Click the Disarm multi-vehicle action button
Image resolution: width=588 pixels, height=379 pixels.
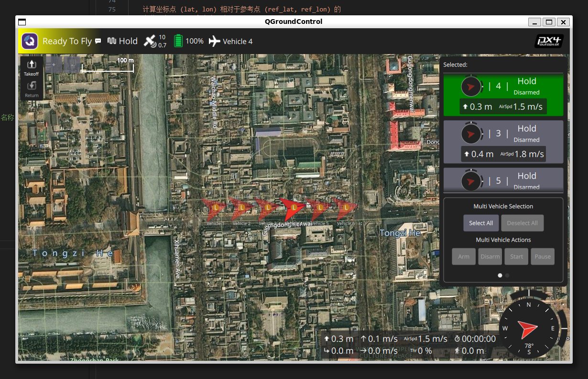coord(490,256)
